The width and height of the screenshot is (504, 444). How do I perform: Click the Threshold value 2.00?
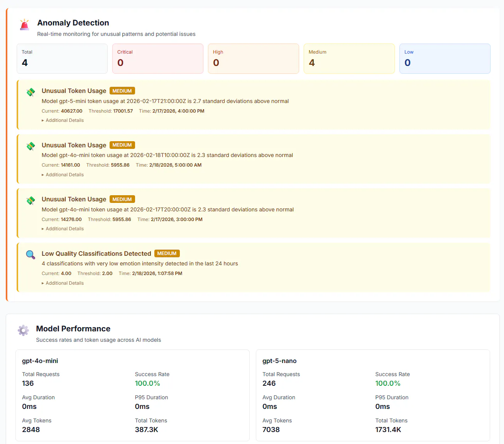click(x=107, y=273)
